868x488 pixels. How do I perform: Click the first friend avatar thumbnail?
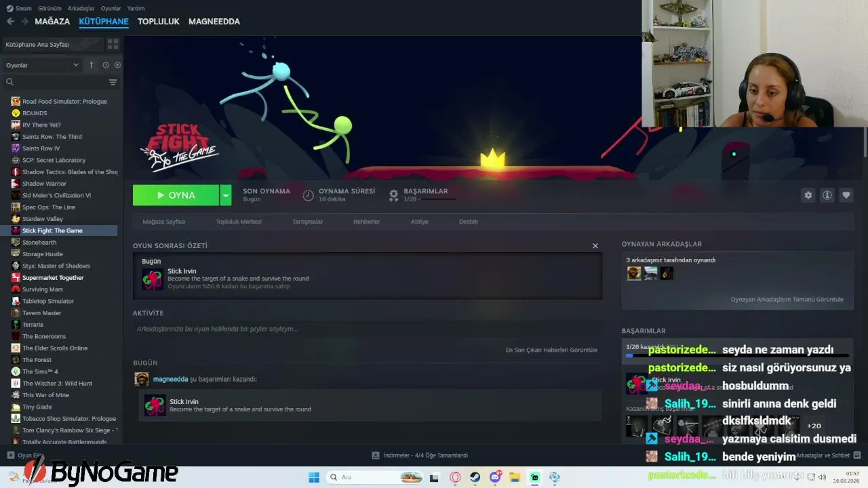click(x=634, y=273)
